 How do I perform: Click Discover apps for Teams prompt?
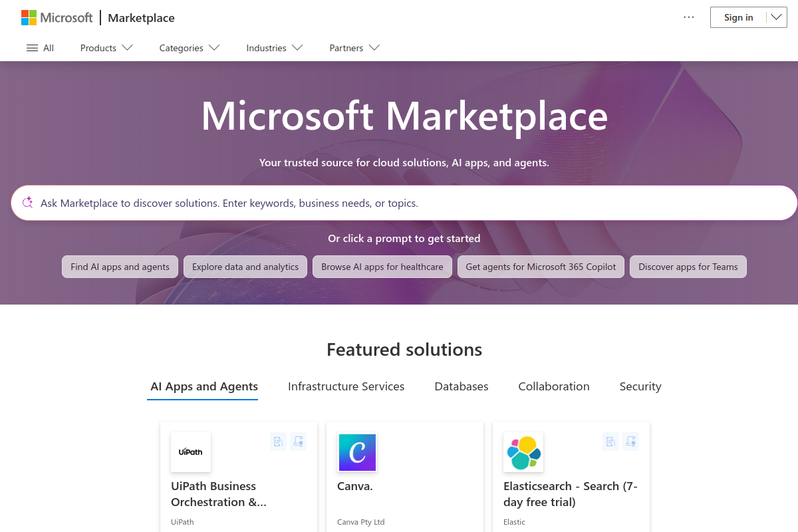(688, 267)
